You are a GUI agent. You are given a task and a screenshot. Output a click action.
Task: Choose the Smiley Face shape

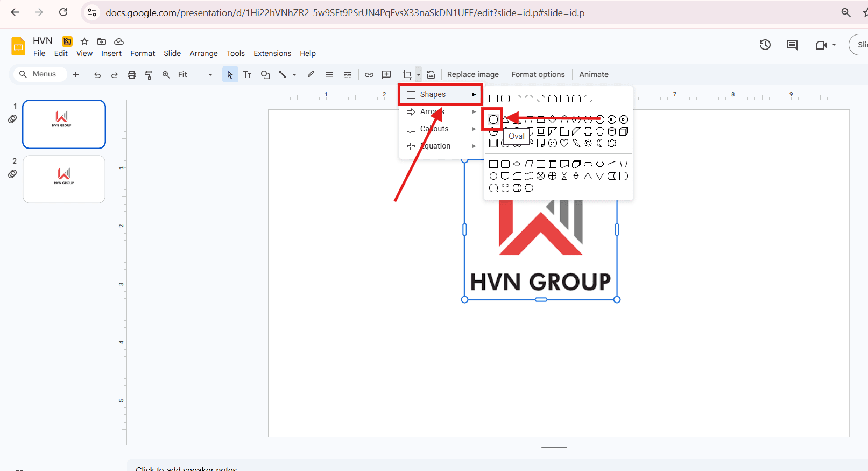553,143
